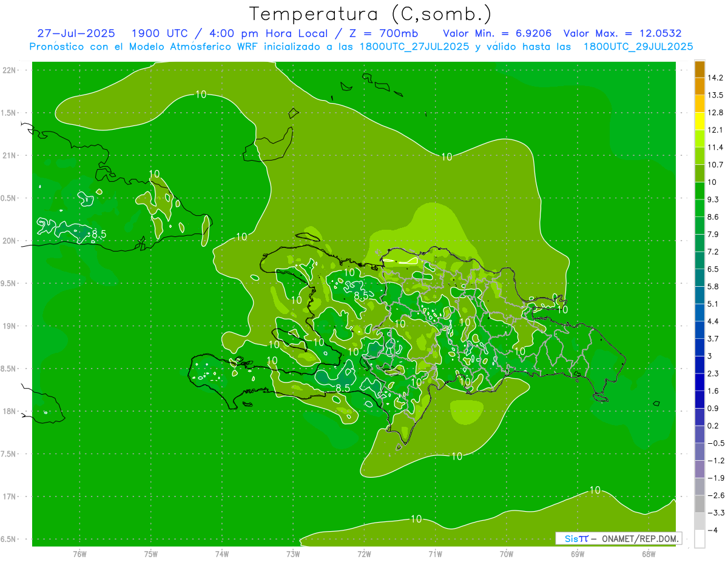Pick the legend swatch between 13.5 and 12.8
728x562 pixels.
click(x=699, y=104)
